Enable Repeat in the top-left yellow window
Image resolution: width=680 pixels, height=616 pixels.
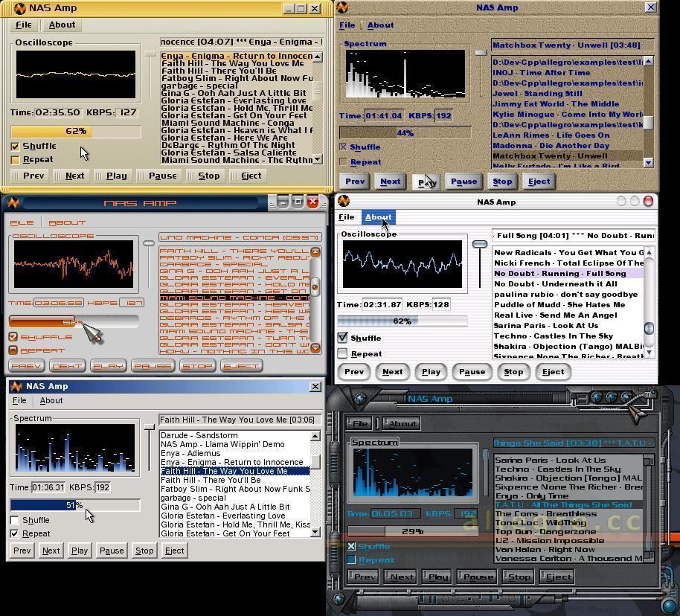16,159
